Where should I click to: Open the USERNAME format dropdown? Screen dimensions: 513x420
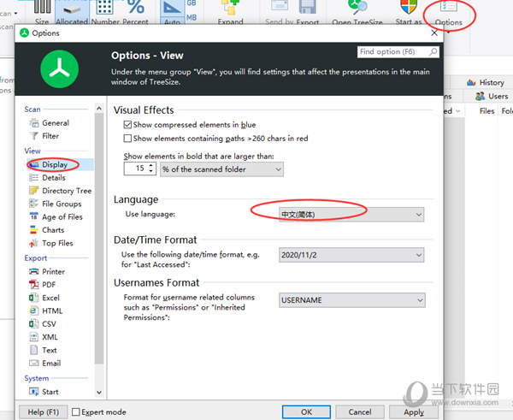(x=352, y=300)
